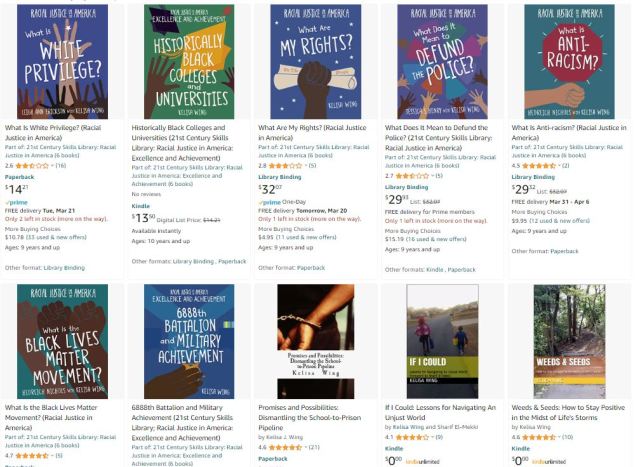Click the Historically Black Colleges cover image
This screenshot has width=640, height=467.
[189, 62]
